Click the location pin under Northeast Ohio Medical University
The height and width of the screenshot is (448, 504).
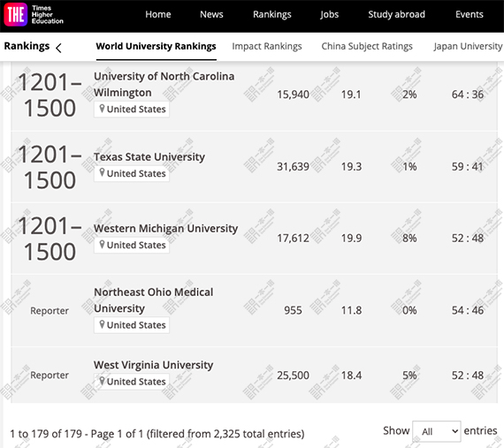point(102,324)
